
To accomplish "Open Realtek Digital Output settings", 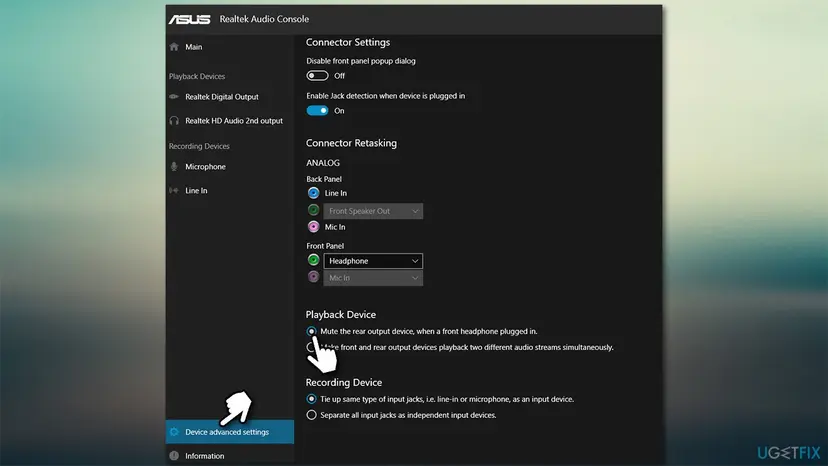I will click(230, 97).
